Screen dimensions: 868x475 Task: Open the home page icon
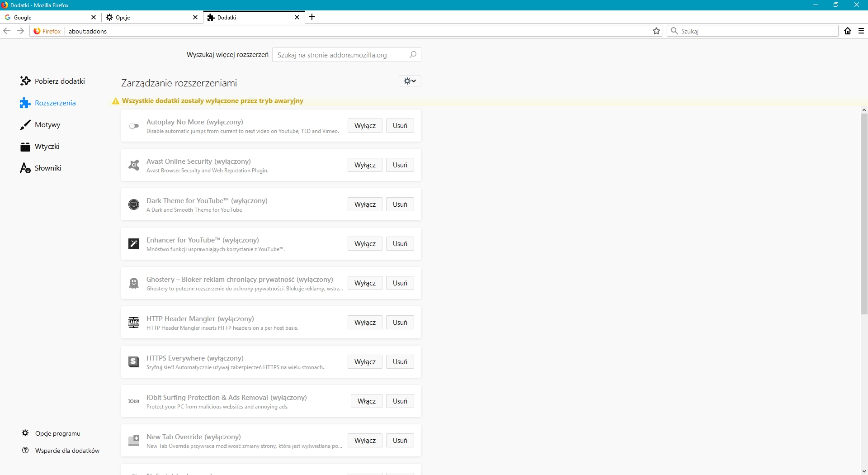tap(848, 31)
